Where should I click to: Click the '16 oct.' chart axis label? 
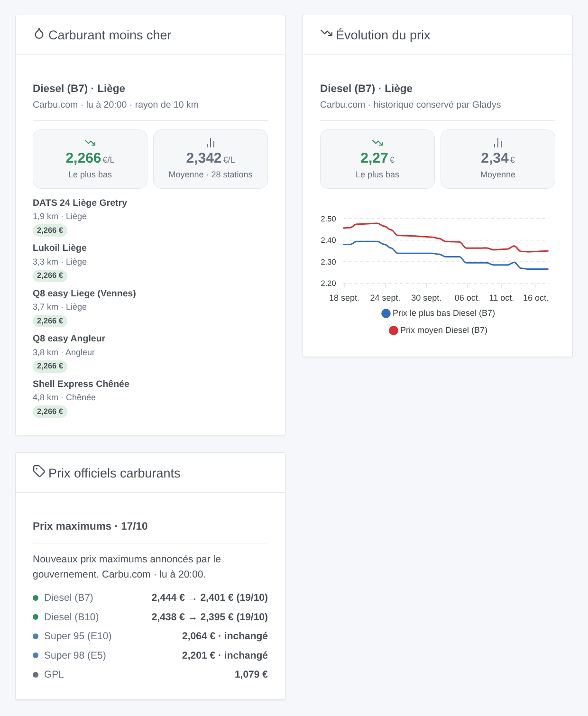pos(536,298)
